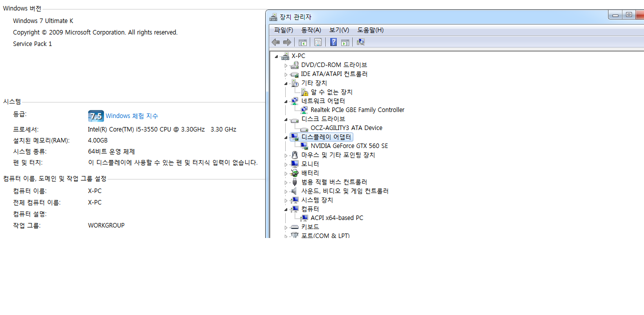Select NVIDIA GeForce GTX 560 SE device

tap(349, 146)
